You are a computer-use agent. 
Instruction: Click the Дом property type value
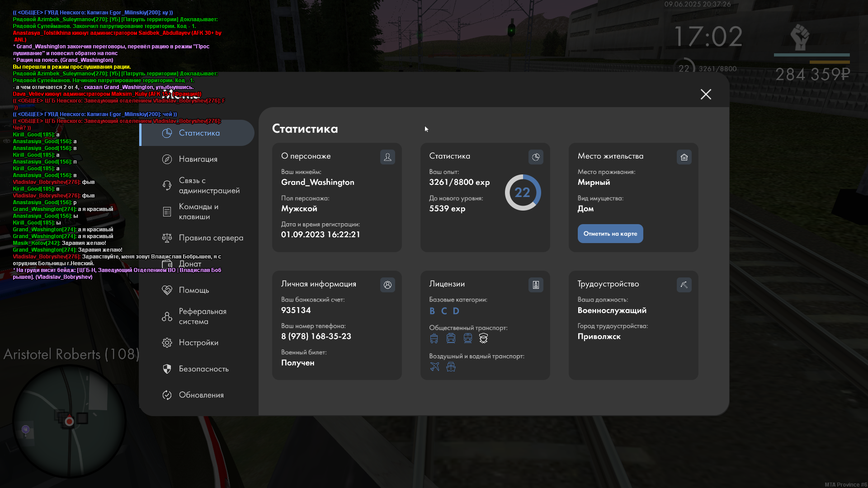(585, 208)
